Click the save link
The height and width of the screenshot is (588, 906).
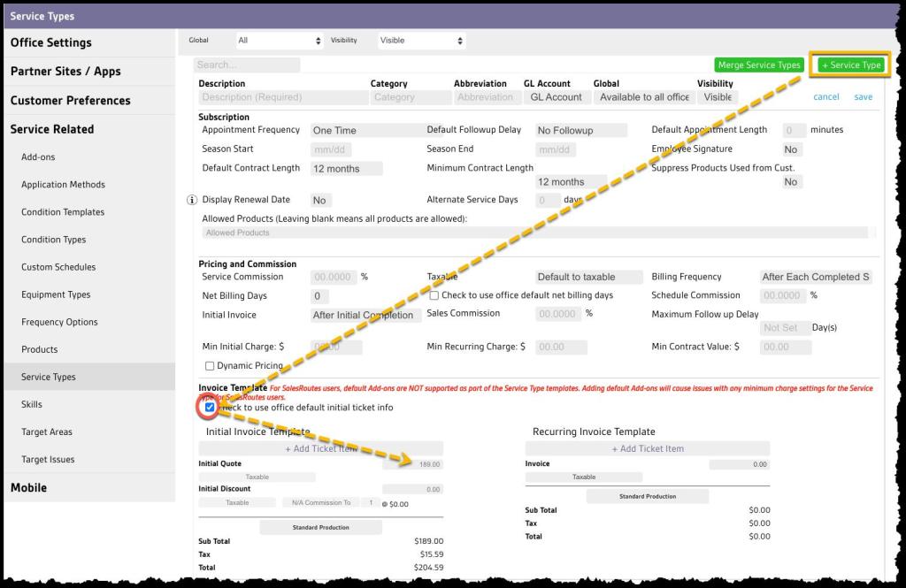point(863,97)
